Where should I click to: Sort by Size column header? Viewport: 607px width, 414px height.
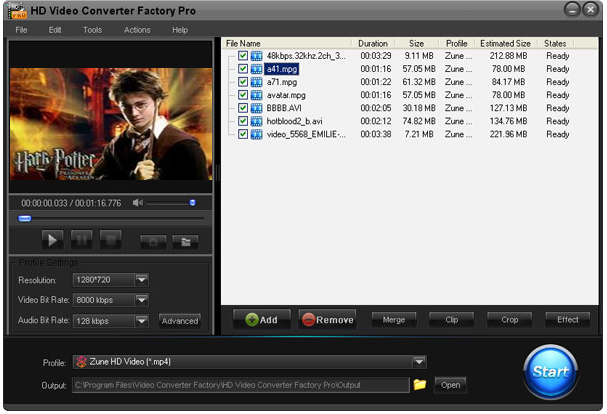point(417,43)
